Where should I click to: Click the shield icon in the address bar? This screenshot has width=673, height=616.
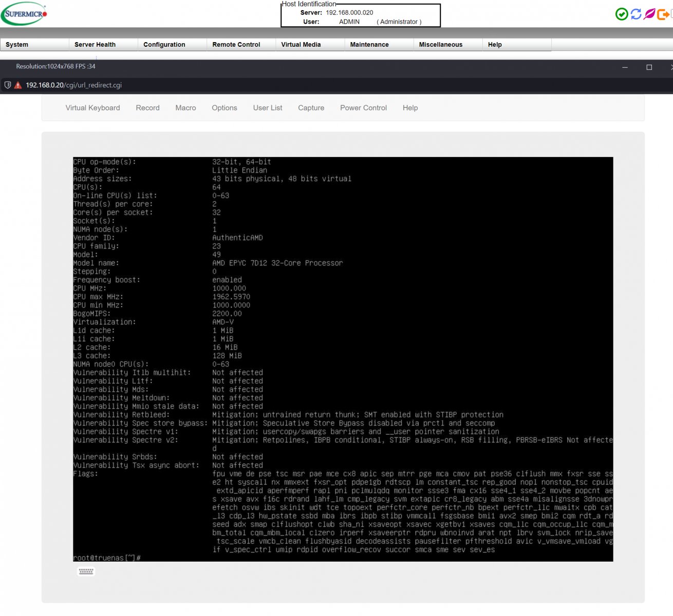coord(8,85)
